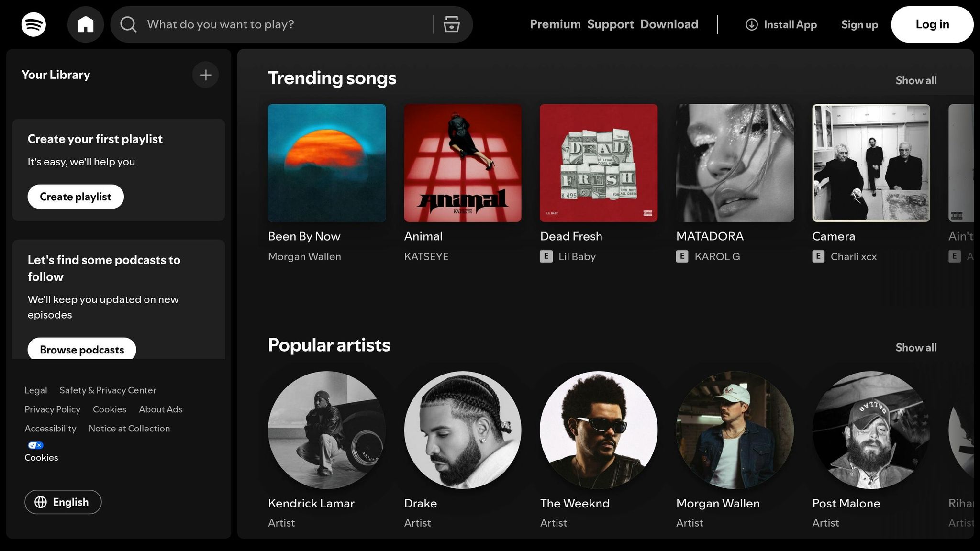Open The Weeknd artist photo

599,430
